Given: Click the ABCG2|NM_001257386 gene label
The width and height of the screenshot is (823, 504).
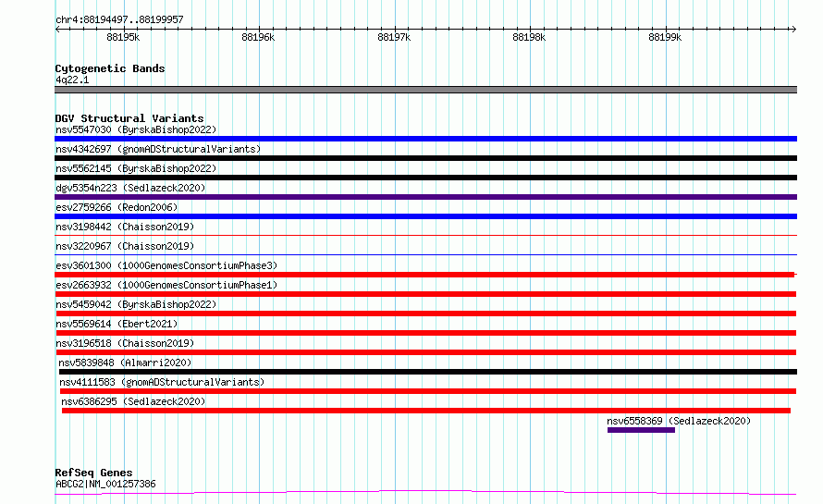Looking at the screenshot, I should coord(105,484).
